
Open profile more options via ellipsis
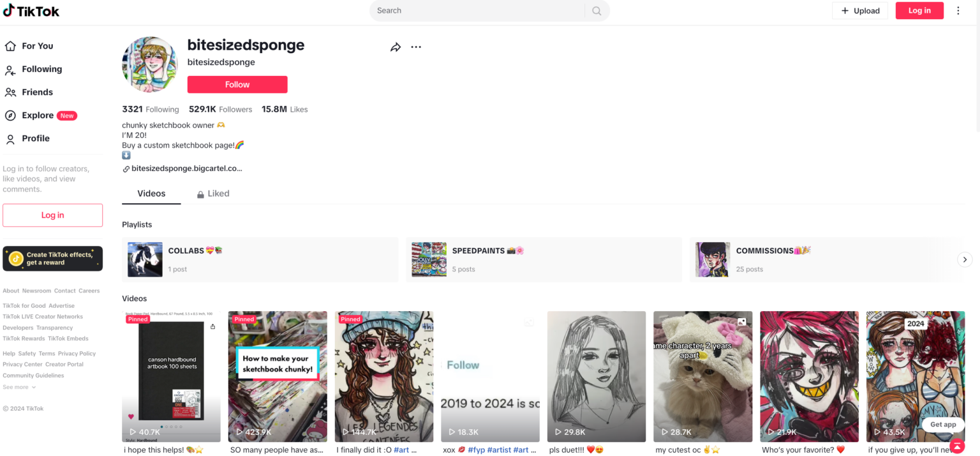416,47
